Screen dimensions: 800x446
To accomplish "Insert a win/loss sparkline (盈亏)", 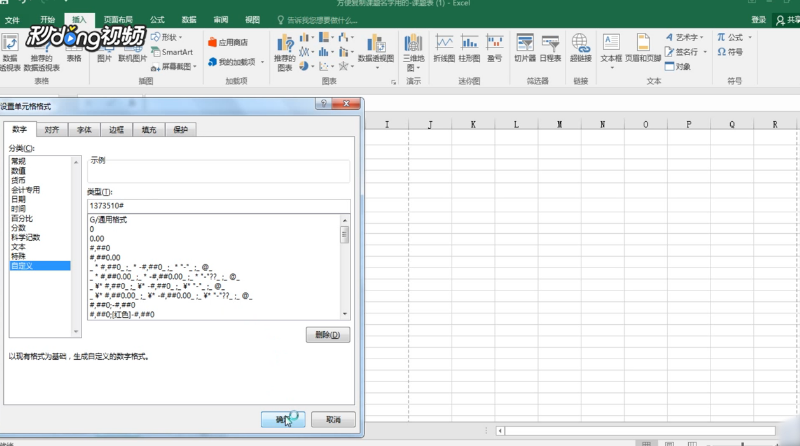I will click(494, 48).
